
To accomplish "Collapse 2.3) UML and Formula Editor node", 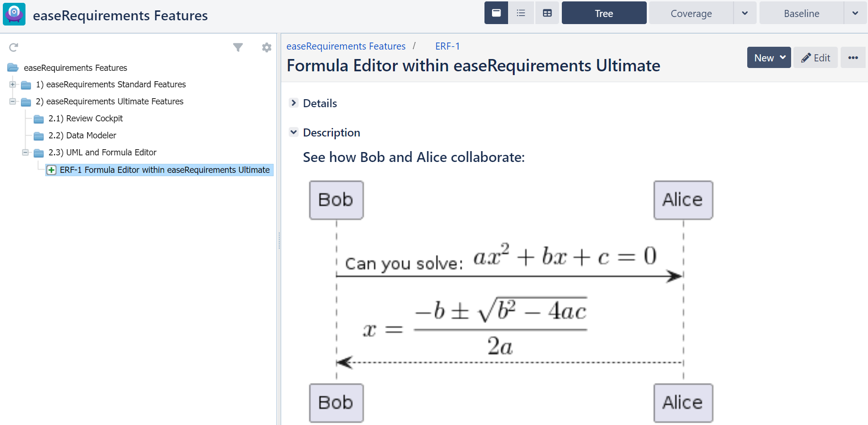I will pos(25,153).
